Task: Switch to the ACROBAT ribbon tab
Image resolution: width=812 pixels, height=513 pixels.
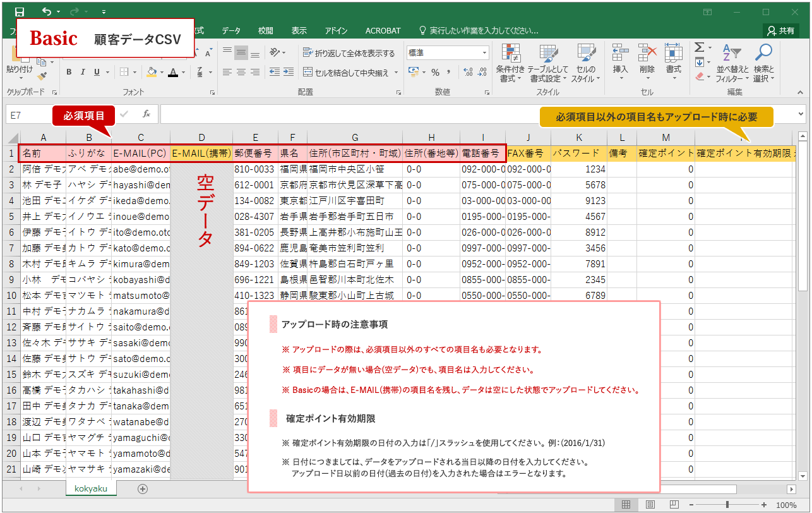Action: click(x=383, y=30)
